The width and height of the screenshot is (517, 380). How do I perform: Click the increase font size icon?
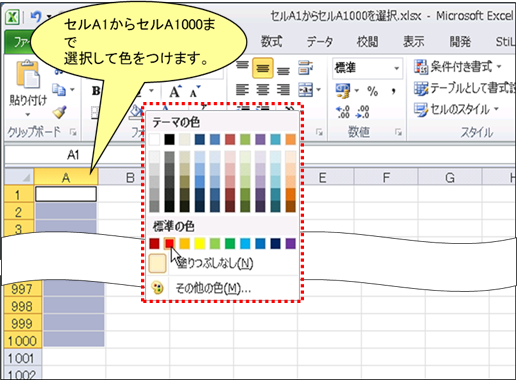coord(175,91)
